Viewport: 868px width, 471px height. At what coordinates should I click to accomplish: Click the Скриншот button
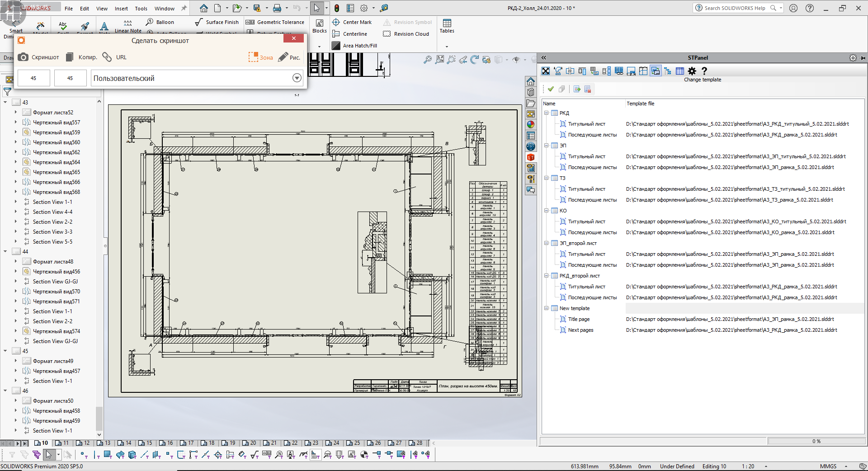pyautogui.click(x=39, y=57)
